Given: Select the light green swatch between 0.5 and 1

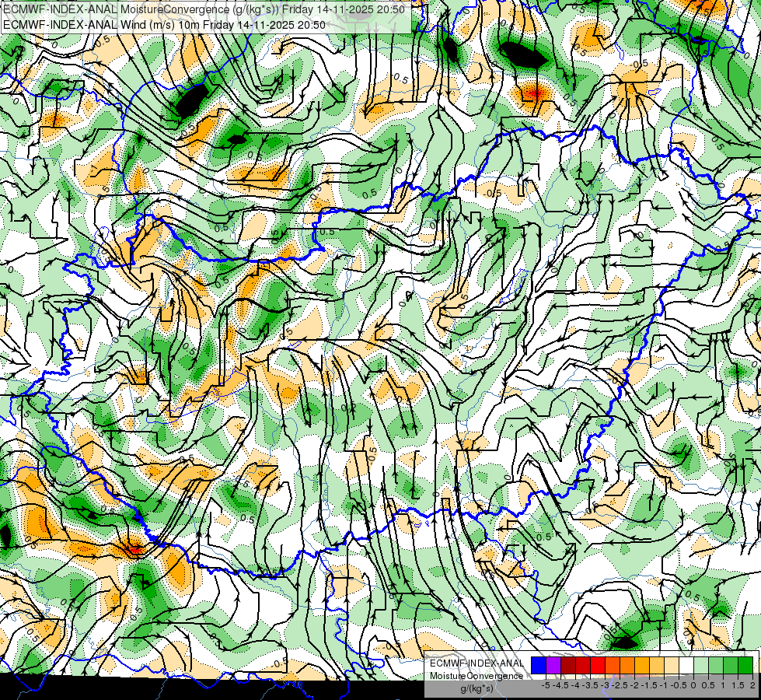Looking at the screenshot, I should point(715,666).
